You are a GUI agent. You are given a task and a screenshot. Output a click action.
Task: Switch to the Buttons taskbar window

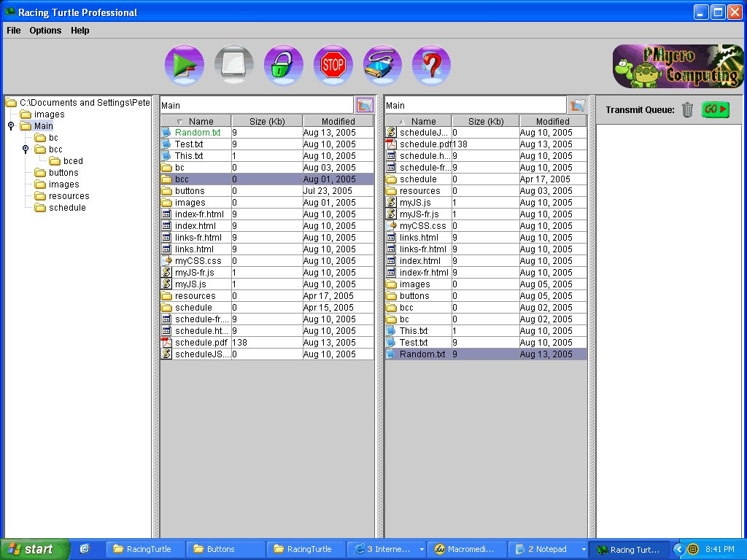click(226, 549)
